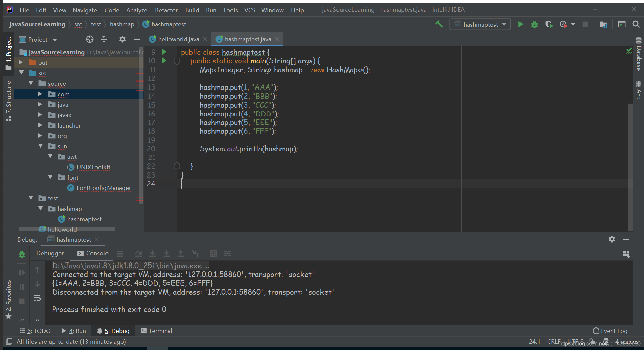Click the hashmap breadcrumb in navigation bar
Viewport: 644px width, 350px height.
tap(122, 24)
